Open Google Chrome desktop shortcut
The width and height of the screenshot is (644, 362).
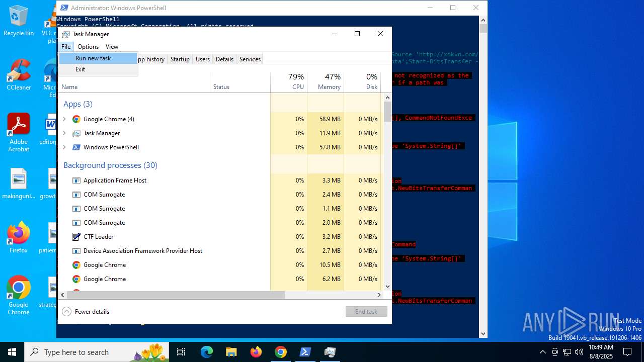tap(19, 296)
